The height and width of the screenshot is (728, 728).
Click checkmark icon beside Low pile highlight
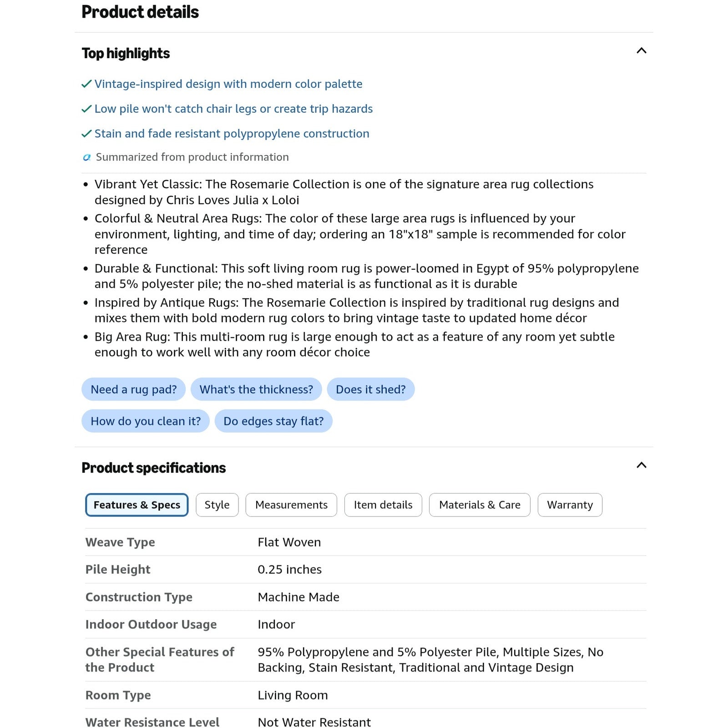coord(86,109)
